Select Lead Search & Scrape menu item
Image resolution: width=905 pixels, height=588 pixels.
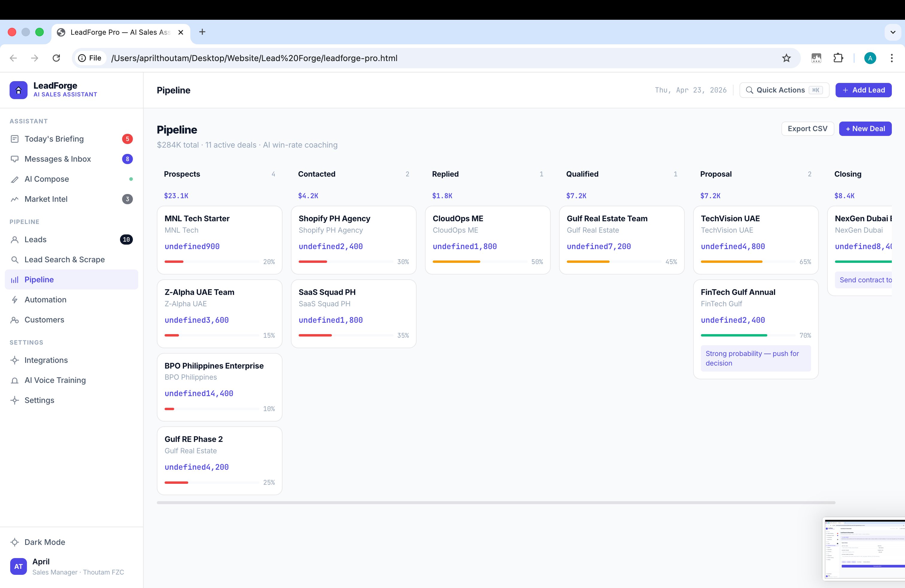65,260
